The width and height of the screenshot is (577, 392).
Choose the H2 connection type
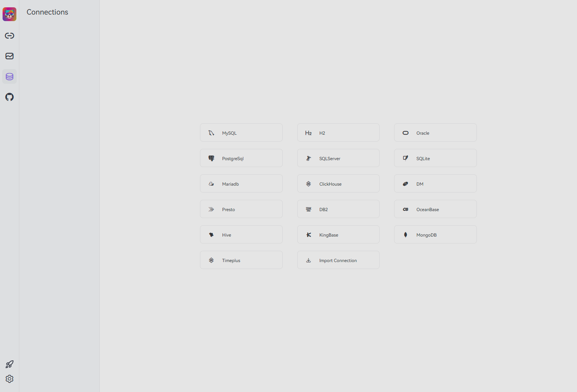click(x=338, y=132)
